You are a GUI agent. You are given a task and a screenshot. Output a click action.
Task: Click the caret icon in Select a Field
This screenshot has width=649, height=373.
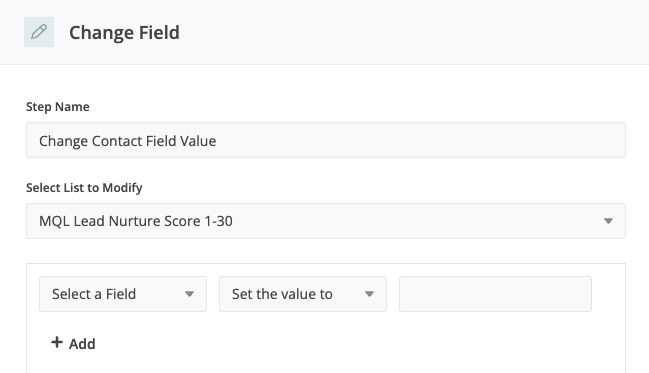pos(189,294)
